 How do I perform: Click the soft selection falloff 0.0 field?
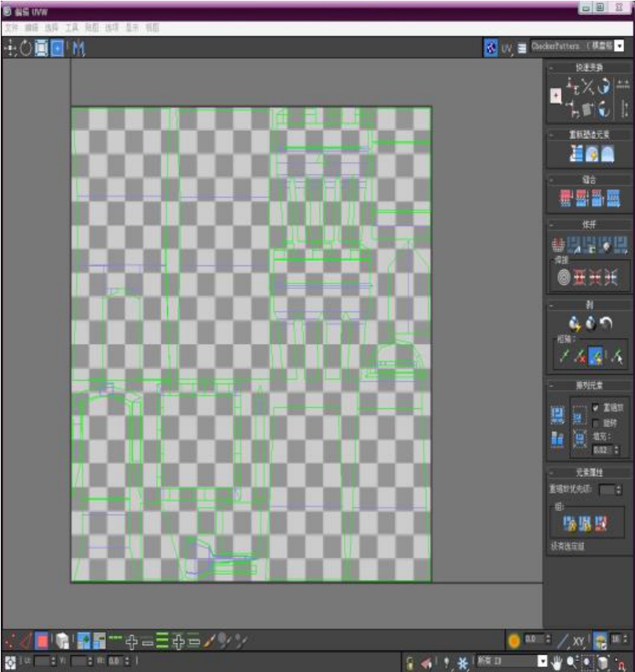(x=534, y=639)
